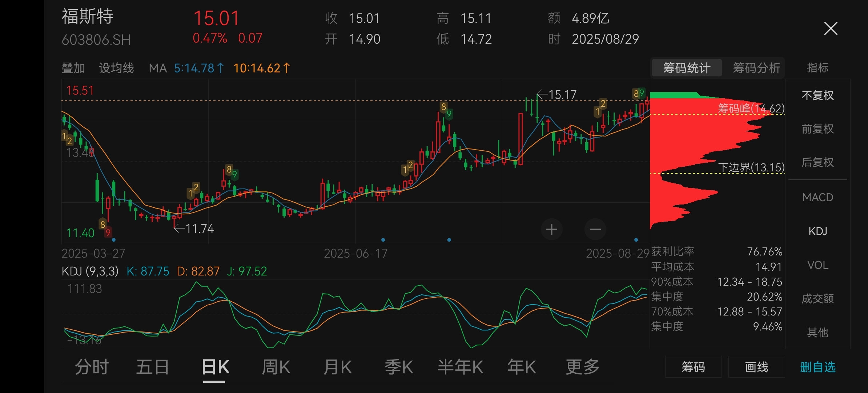Open 其他 indicators list

pos(818,332)
